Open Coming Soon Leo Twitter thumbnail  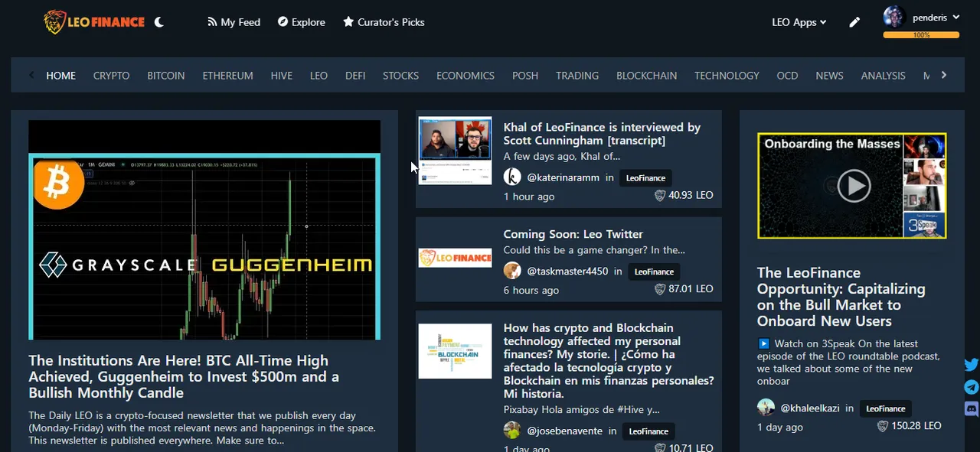tap(455, 258)
